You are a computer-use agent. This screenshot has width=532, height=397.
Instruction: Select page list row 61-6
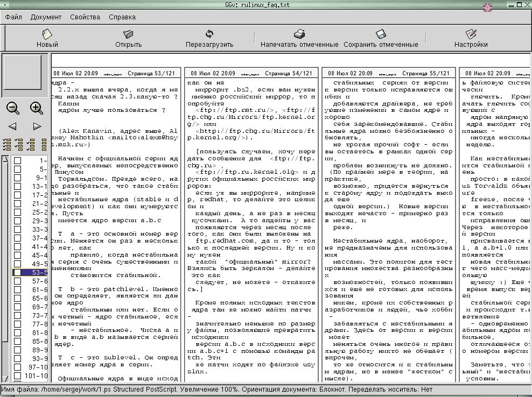(x=30, y=290)
